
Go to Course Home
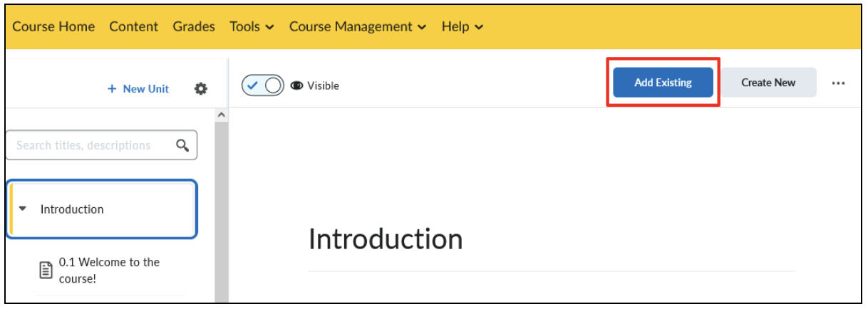click(x=53, y=26)
